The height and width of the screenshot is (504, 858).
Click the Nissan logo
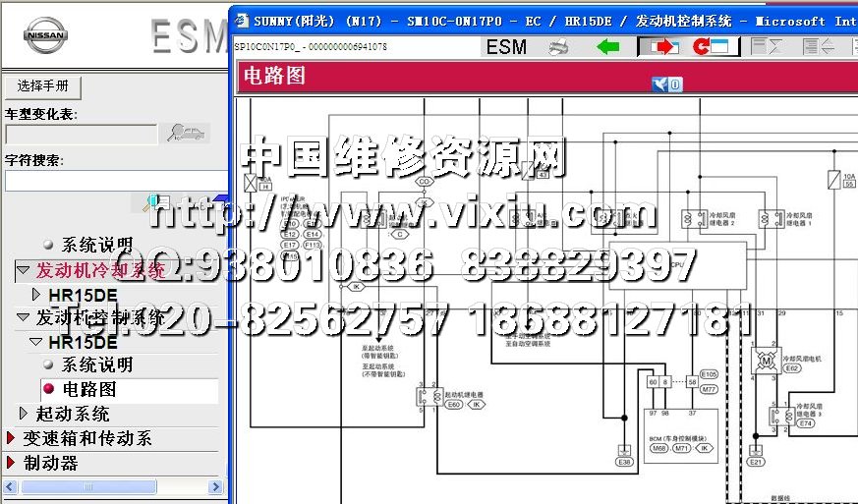point(45,35)
